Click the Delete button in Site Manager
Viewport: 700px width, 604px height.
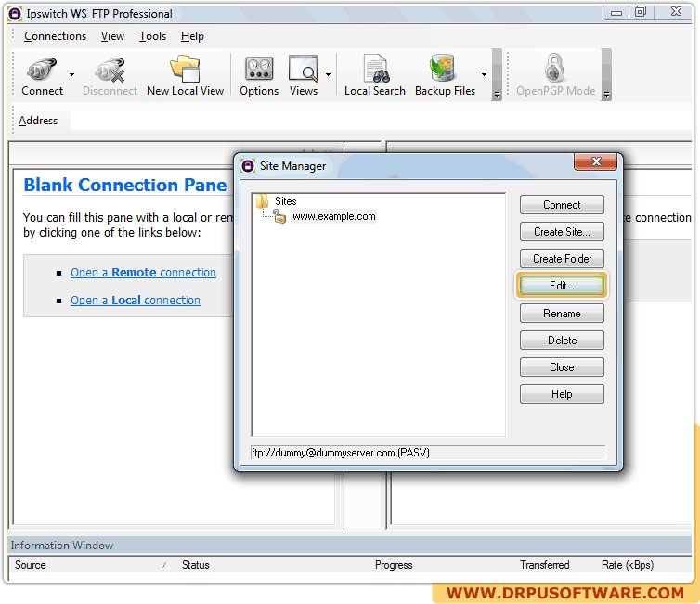(562, 341)
